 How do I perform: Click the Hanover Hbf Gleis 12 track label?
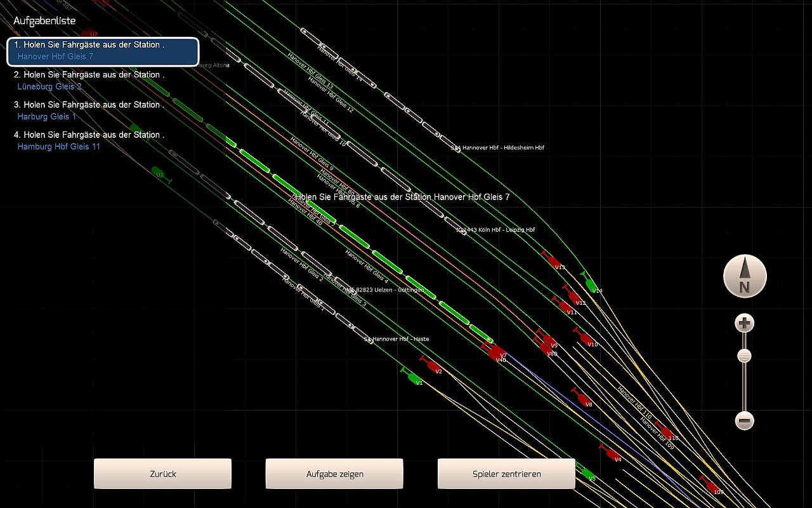point(331,95)
